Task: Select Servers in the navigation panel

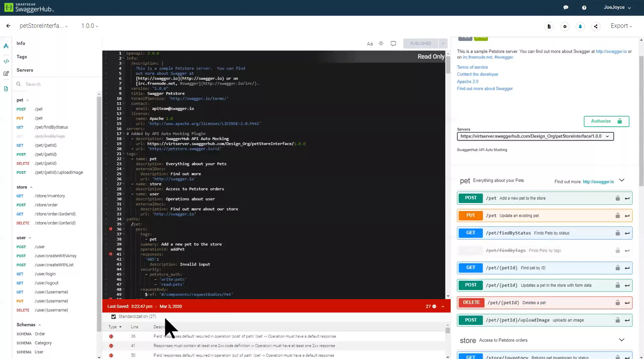Action: coord(25,70)
